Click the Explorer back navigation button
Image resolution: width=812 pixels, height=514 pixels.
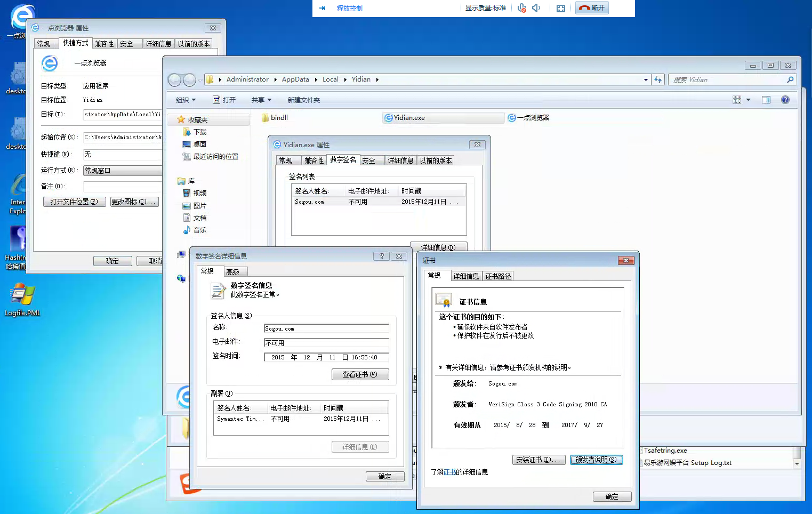coord(174,80)
